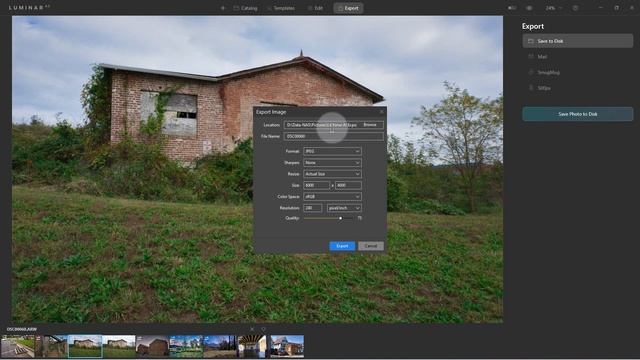Toggle the before/after compare icon
Image resolution: width=640 pixels, height=360 pixels.
click(512, 8)
